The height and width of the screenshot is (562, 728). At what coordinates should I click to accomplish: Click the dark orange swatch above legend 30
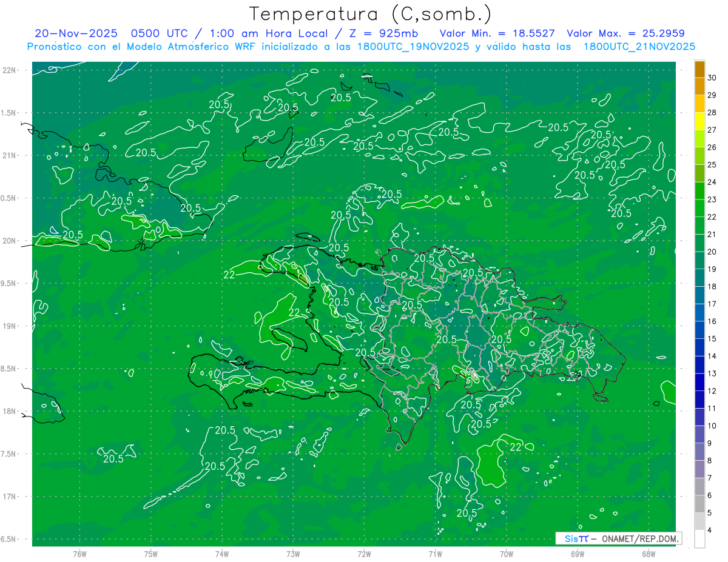[699, 69]
